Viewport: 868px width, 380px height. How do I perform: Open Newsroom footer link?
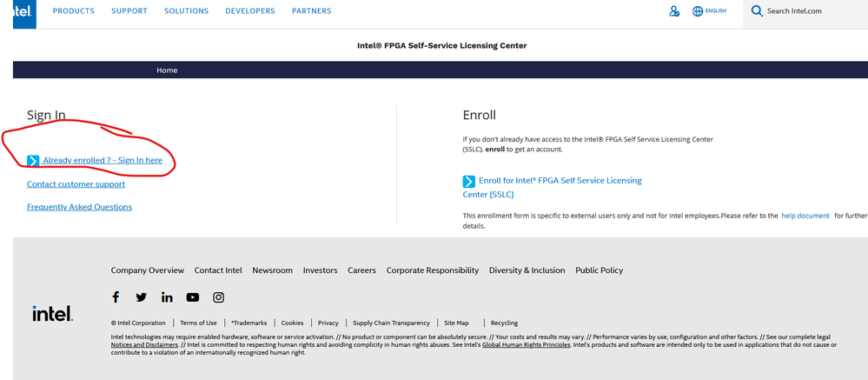click(272, 270)
